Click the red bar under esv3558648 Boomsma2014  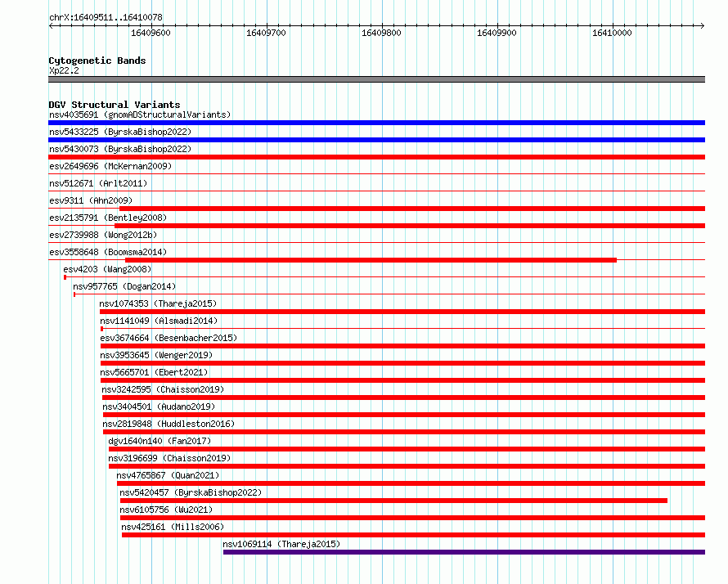click(371, 260)
